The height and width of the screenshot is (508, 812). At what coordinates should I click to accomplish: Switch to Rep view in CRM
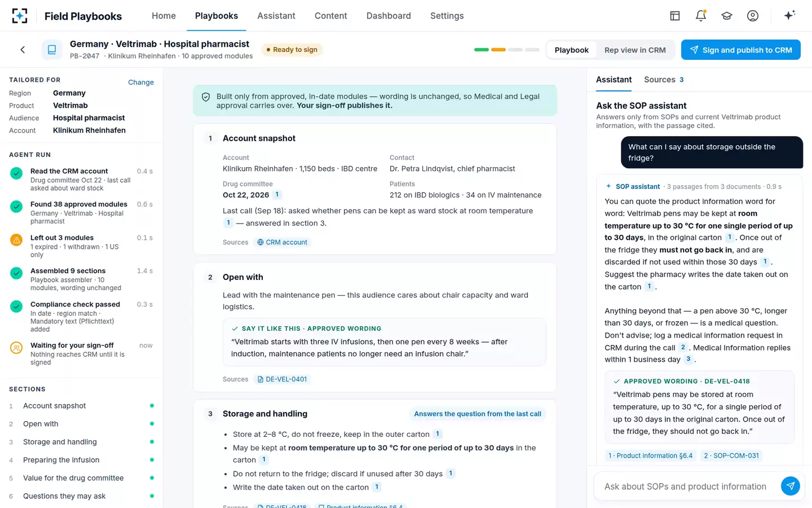(x=635, y=50)
